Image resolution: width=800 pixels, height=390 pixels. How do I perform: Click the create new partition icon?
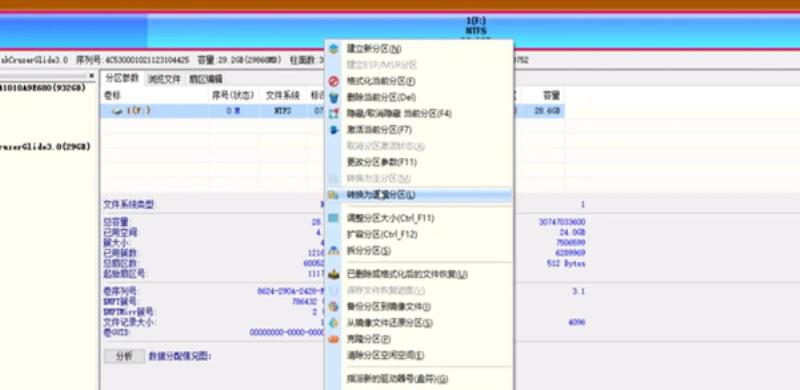pyautogui.click(x=334, y=49)
